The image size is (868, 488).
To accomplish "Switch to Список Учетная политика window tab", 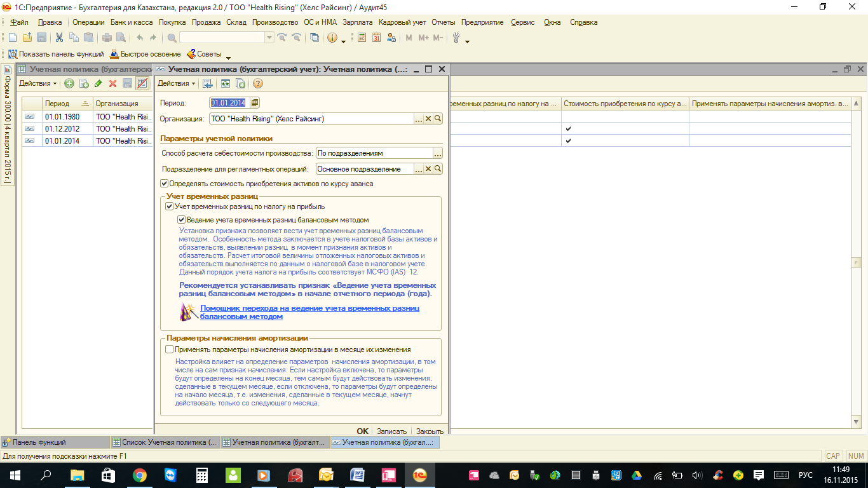I will (165, 442).
